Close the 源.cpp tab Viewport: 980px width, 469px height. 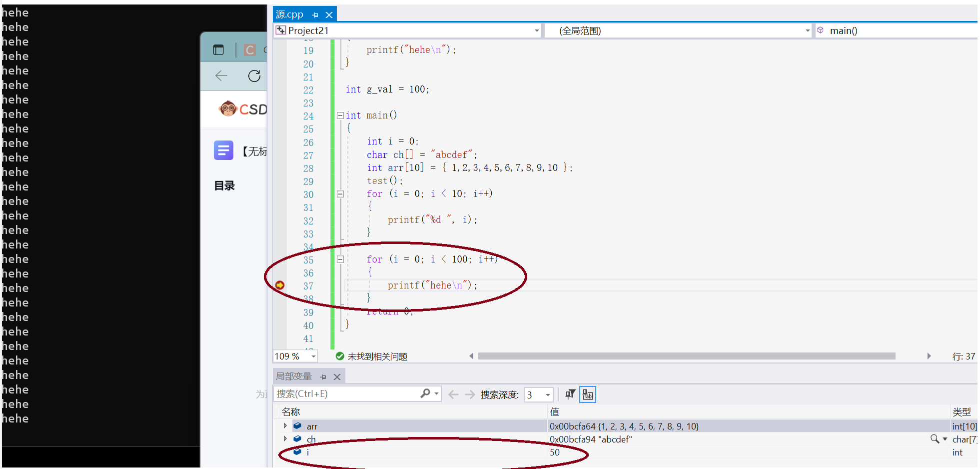click(329, 15)
